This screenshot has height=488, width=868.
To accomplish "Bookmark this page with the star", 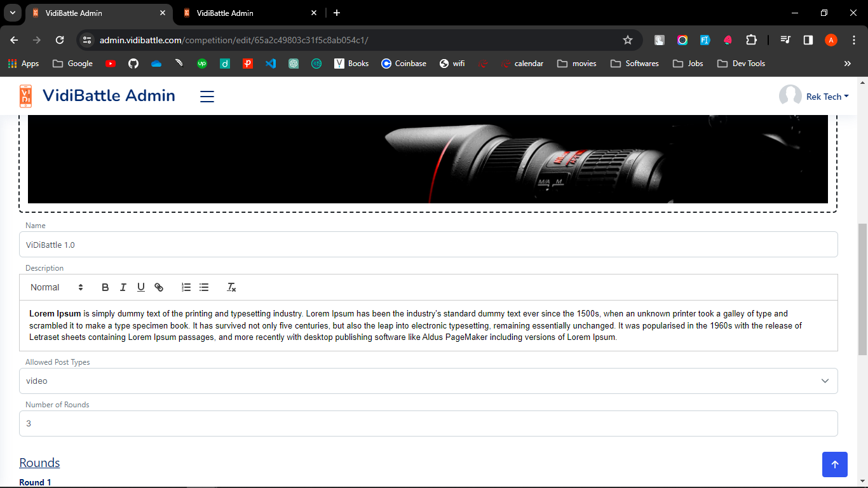I will [628, 40].
